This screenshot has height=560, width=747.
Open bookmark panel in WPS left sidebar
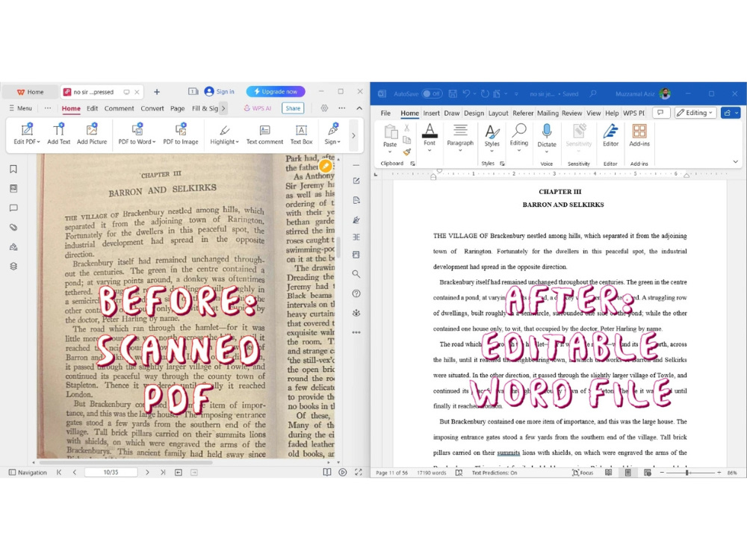[x=13, y=169]
